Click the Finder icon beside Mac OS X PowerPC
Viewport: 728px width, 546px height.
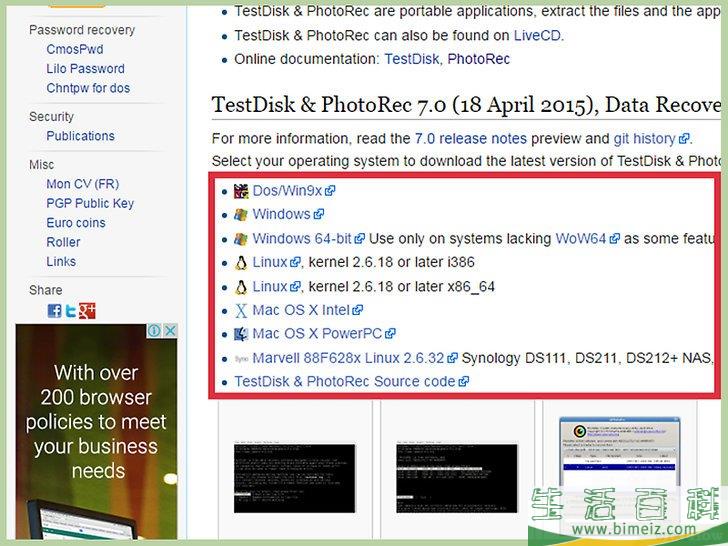[241, 334]
